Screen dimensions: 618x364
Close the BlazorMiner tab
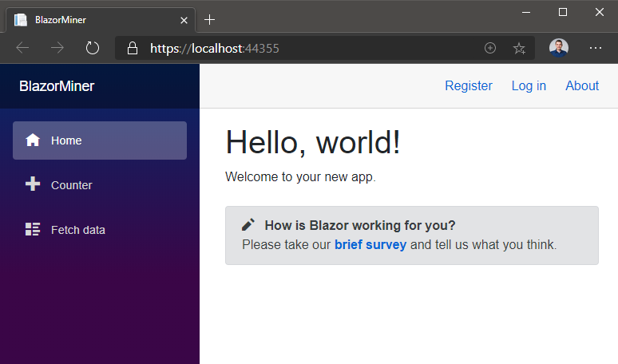[184, 20]
